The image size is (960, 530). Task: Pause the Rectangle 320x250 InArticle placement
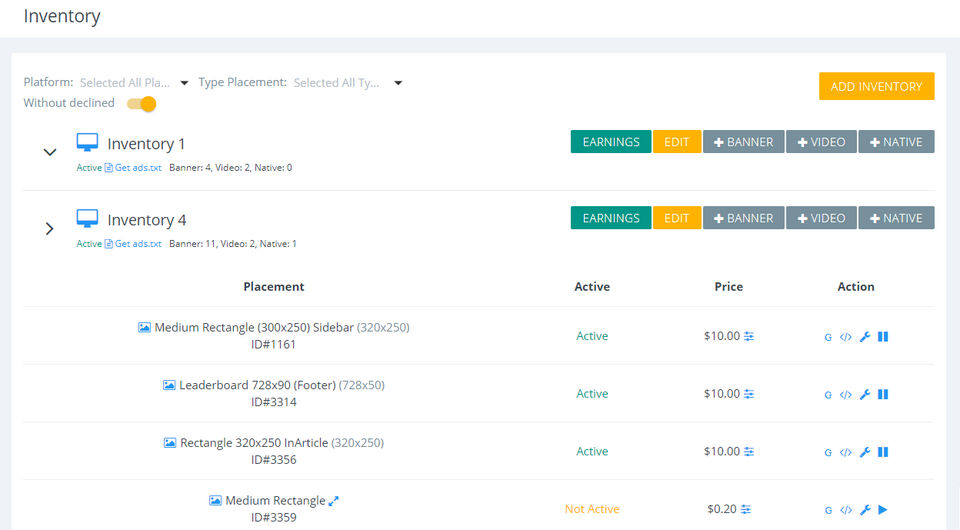883,452
